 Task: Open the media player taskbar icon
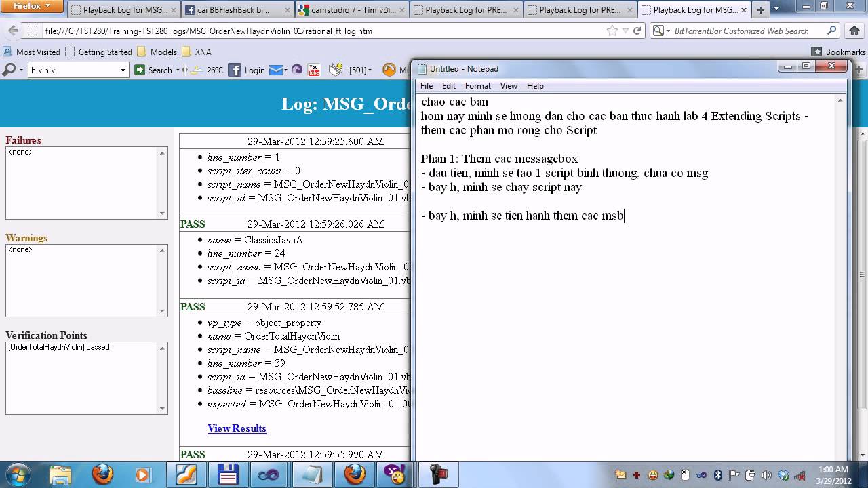pos(143,474)
